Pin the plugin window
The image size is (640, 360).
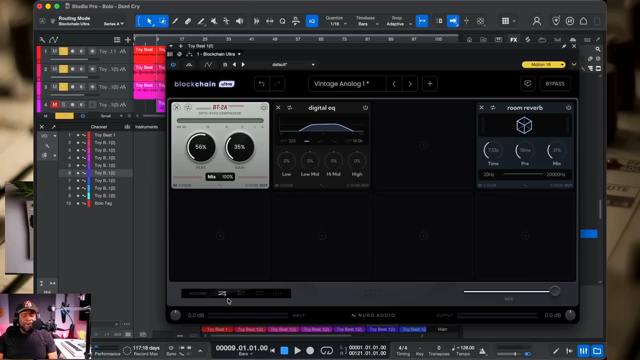564,47
